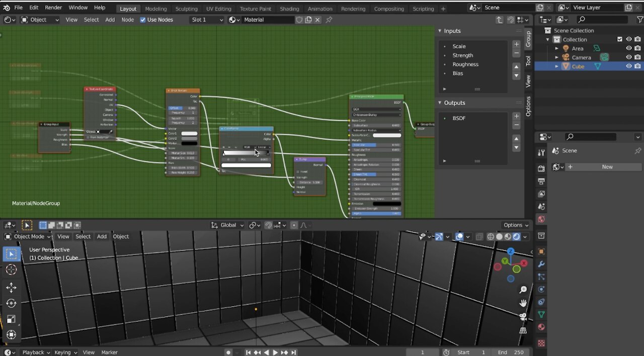The height and width of the screenshot is (356, 644).
Task: Choose the Rotate tool in viewport toolbar
Action: coord(11,303)
